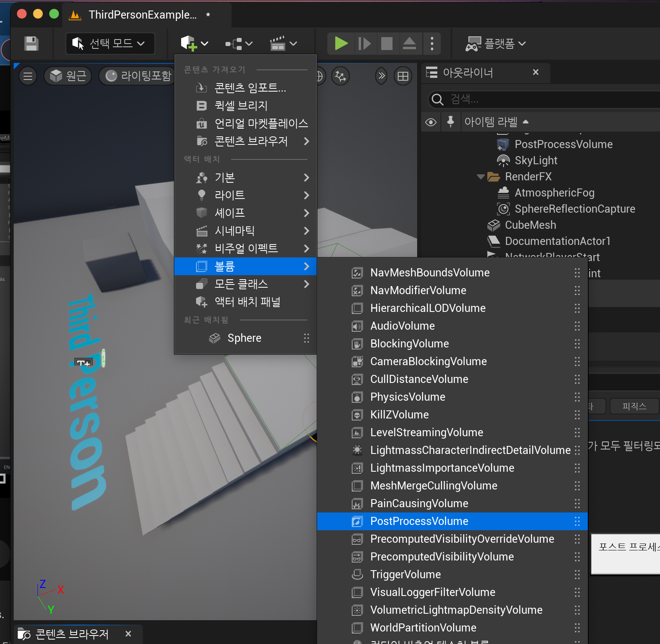
Task: Sort by 아이템 라벨 column header
Action: (496, 122)
